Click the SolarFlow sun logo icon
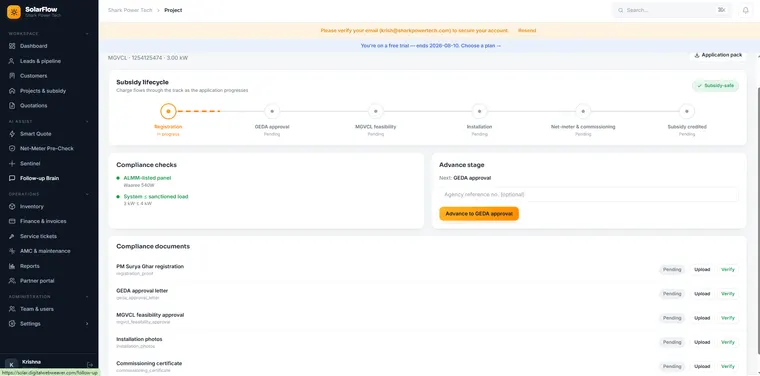This screenshot has width=760, height=376. [x=14, y=12]
